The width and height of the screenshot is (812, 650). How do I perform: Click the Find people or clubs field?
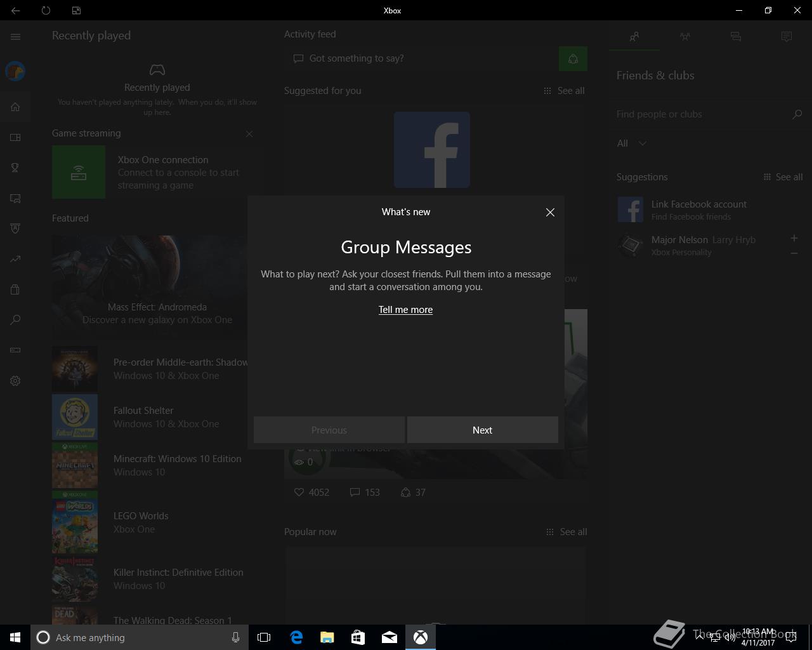coord(701,114)
